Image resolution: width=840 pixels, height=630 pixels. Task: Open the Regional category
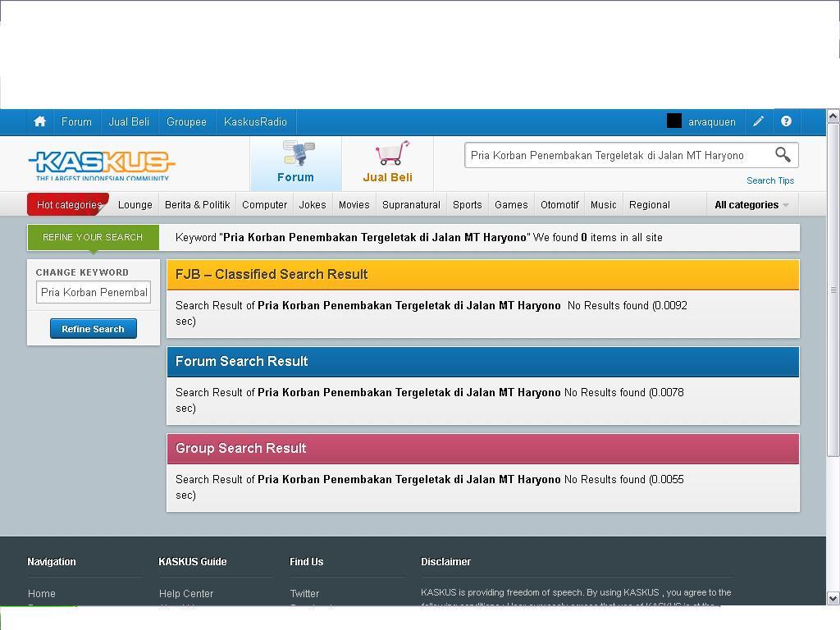(x=650, y=204)
